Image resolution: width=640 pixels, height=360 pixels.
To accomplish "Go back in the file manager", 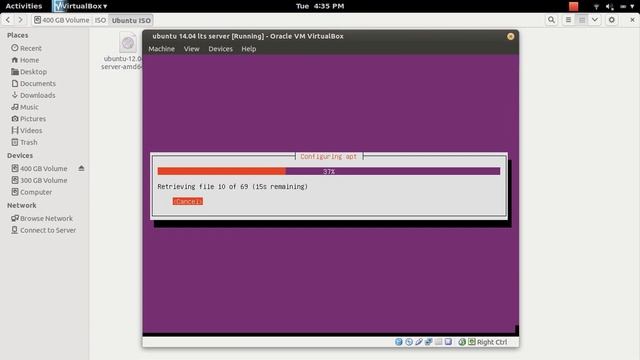I will [8, 20].
